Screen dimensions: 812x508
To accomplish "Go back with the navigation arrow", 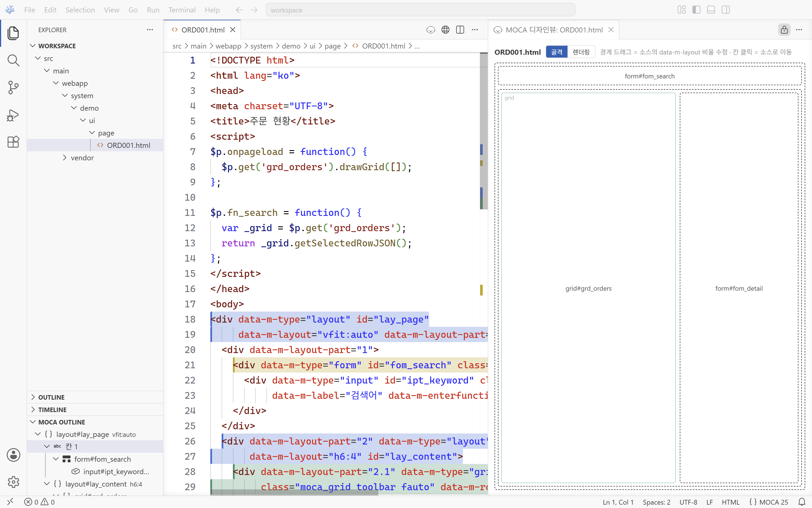I will pyautogui.click(x=239, y=10).
